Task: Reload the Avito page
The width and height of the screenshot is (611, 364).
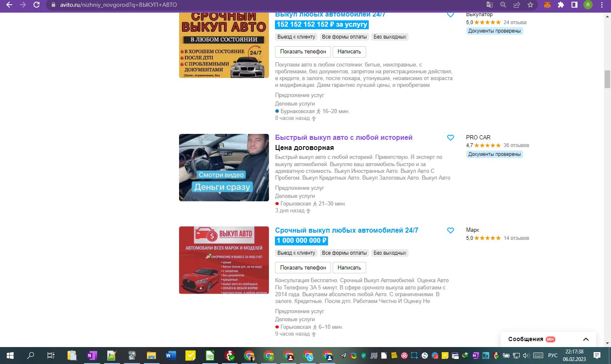Action: click(x=36, y=5)
